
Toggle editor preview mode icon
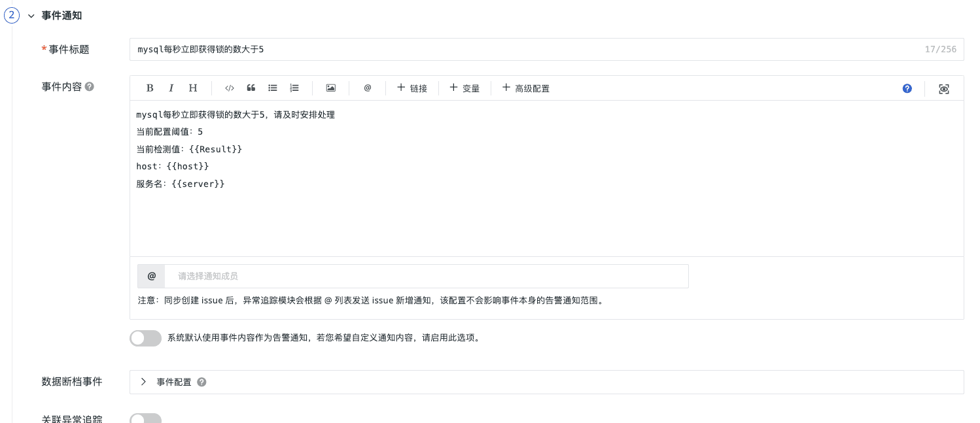[x=943, y=89]
